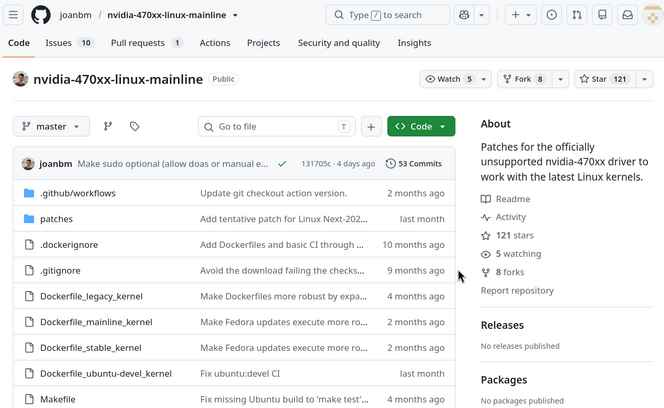Screen dimensions: 664x408
Task: Open the hamburger navigation menu
Action: pos(14,15)
